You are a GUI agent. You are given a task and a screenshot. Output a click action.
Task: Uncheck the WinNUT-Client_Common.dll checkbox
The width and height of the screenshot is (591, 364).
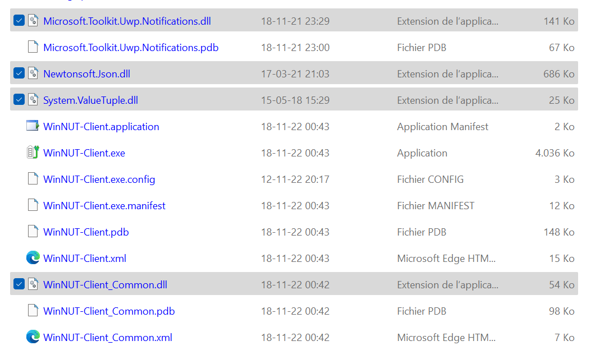19,284
